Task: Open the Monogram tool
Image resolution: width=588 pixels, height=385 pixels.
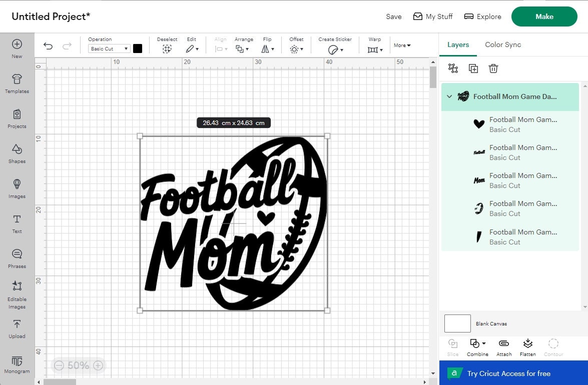Action: [17, 363]
